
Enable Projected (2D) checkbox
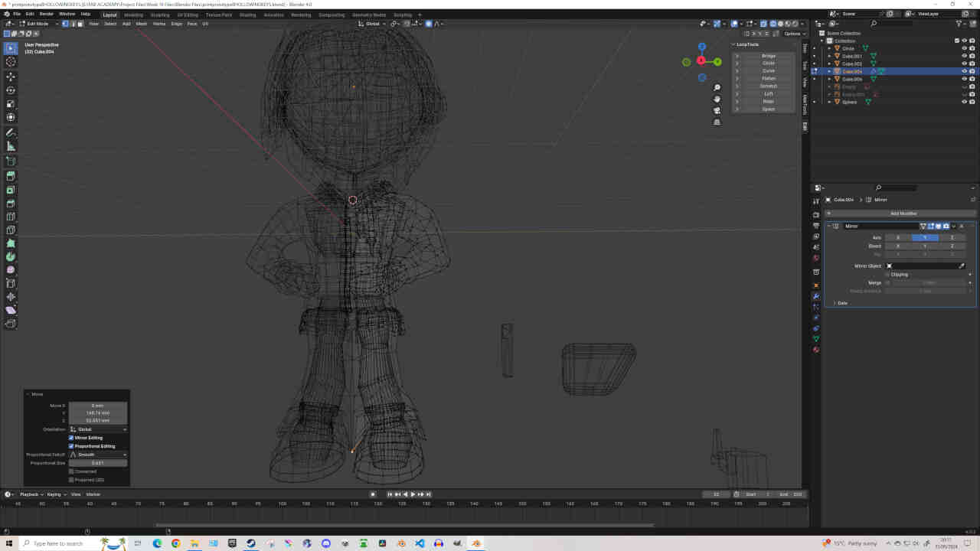click(71, 480)
